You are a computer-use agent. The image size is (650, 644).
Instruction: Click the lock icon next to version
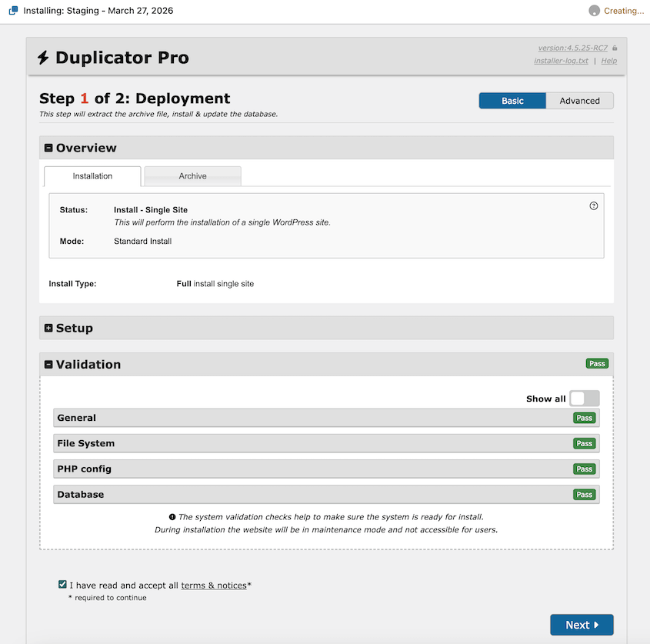coord(615,48)
